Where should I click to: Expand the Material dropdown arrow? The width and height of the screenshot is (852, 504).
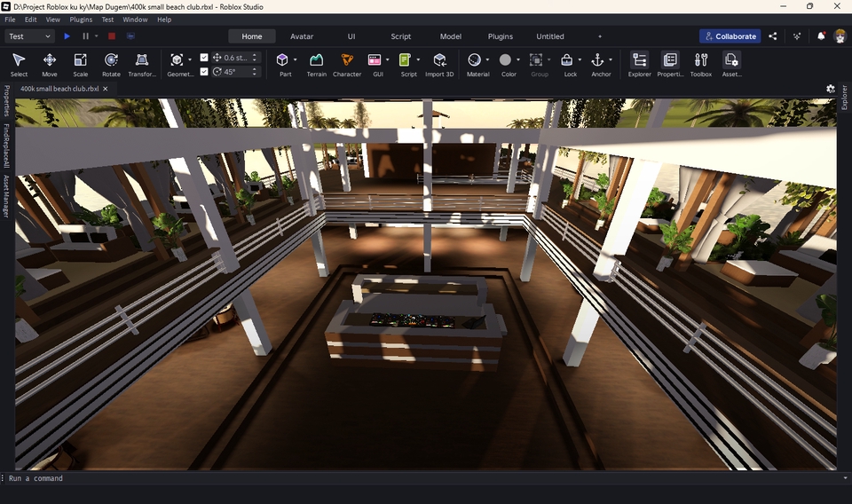coord(487,60)
